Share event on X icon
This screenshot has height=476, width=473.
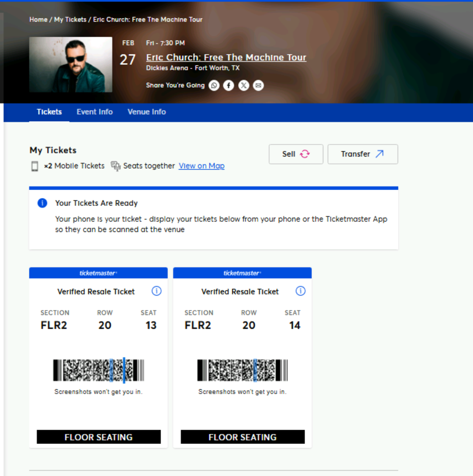click(244, 86)
